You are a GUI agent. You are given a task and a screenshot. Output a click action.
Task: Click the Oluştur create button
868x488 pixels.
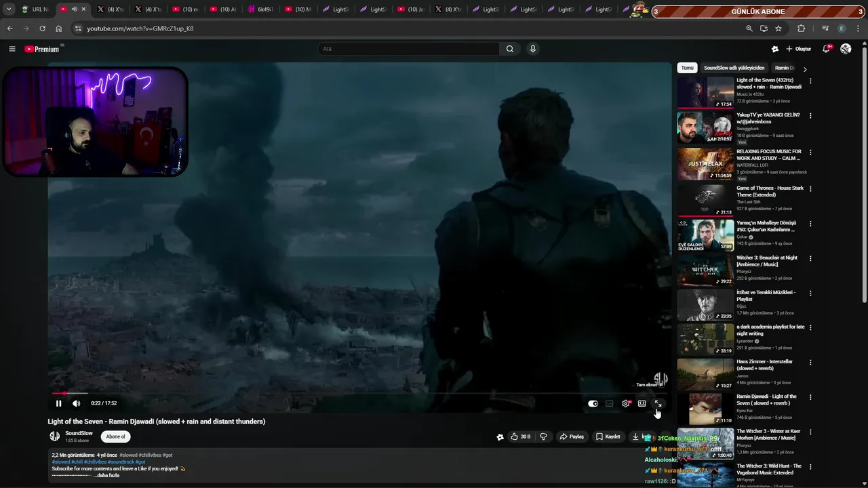(799, 49)
